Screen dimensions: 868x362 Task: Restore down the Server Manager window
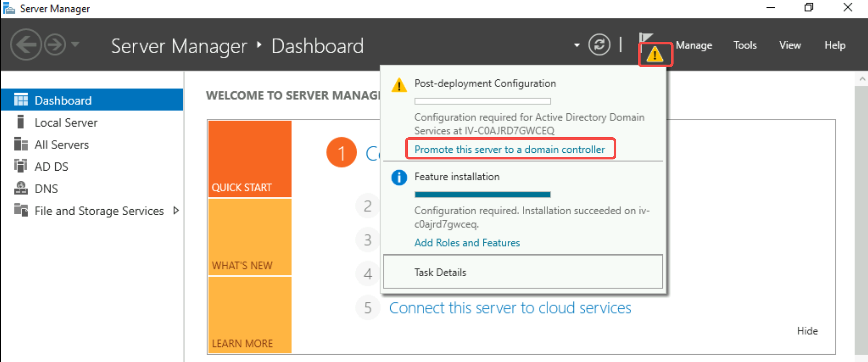(809, 7)
